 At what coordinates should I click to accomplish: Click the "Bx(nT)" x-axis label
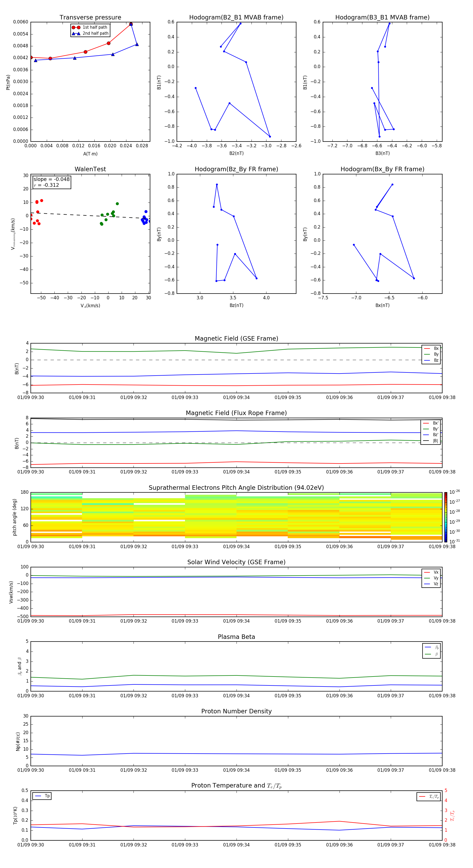(x=382, y=305)
